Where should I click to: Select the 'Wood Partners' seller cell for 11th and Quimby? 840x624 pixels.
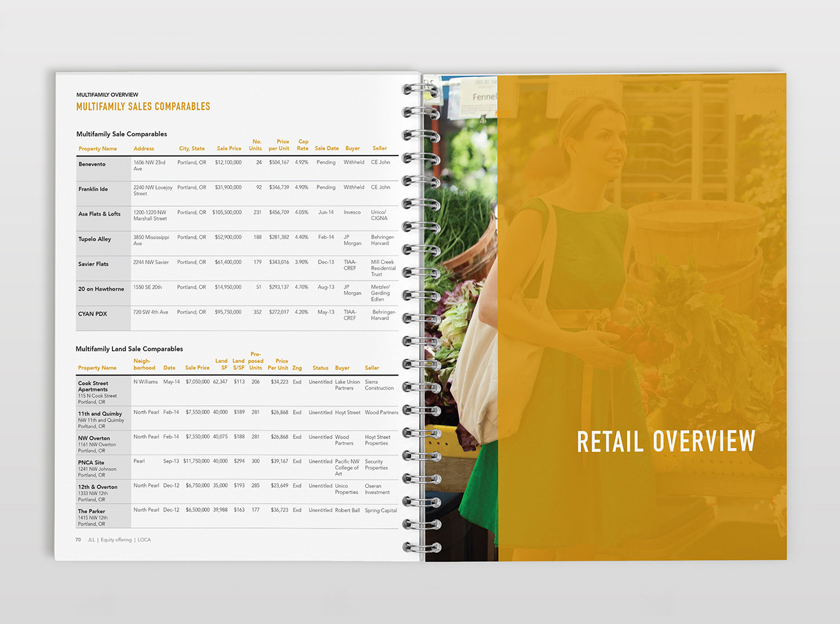coord(381,413)
